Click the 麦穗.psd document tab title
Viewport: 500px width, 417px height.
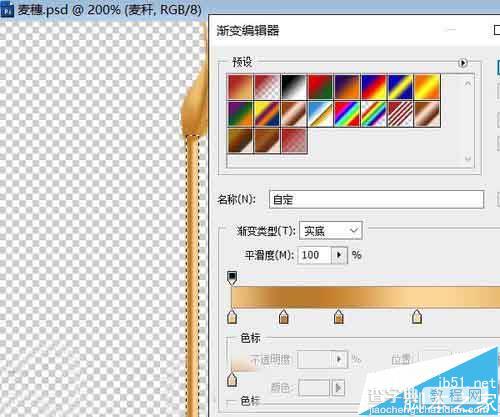[x=110, y=10]
